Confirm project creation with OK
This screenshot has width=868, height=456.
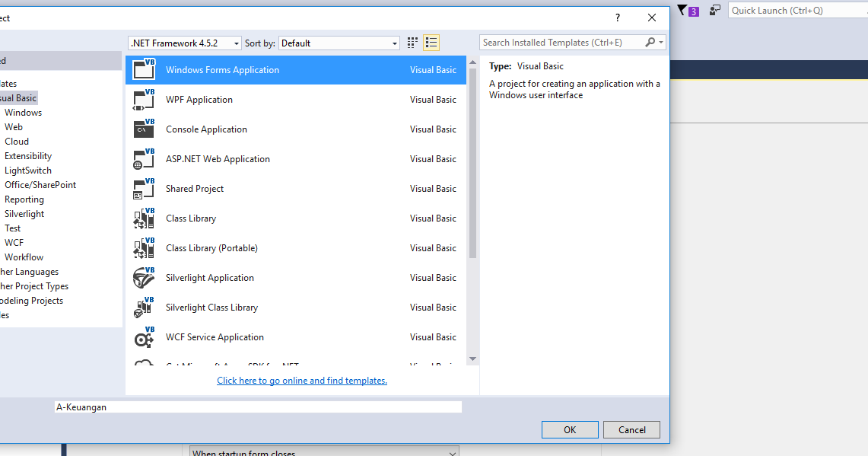pos(569,429)
